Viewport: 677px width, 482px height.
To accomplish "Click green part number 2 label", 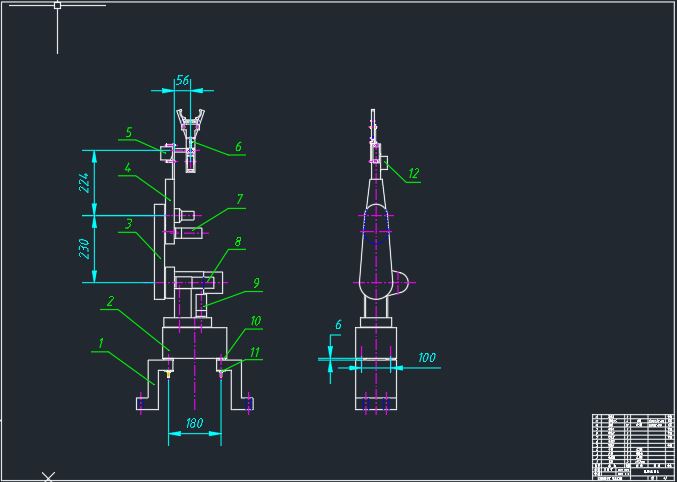I will click(x=111, y=301).
